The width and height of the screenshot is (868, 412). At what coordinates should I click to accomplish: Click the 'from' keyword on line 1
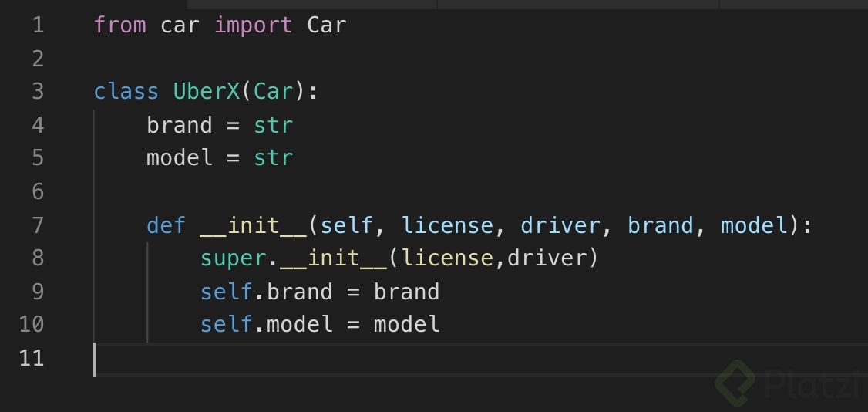click(x=120, y=25)
